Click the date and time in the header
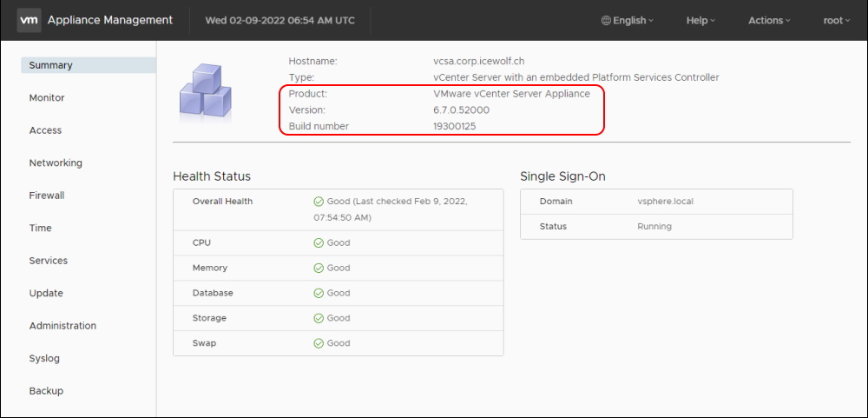This screenshot has height=418, width=868. pos(280,21)
